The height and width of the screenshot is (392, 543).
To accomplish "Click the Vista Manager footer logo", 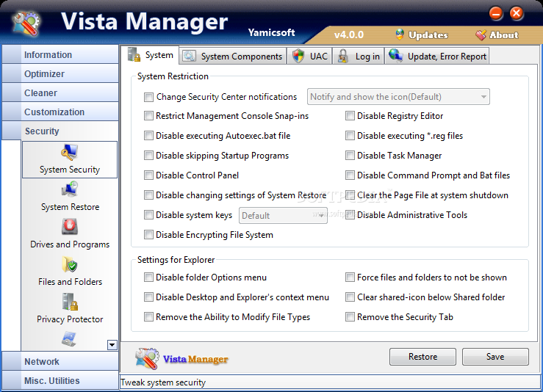I will pos(181,358).
